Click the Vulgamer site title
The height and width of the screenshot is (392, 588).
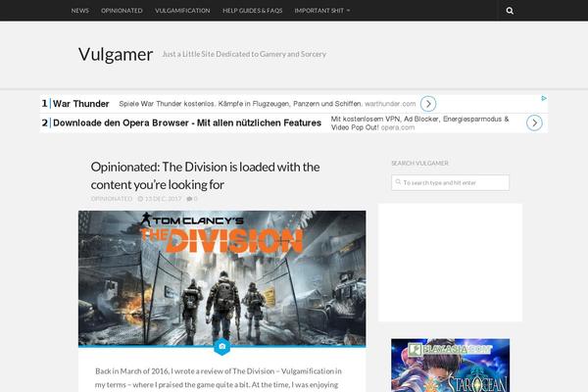(116, 55)
